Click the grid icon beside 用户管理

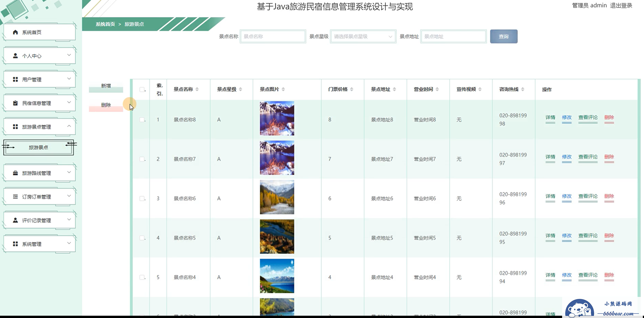(15, 79)
